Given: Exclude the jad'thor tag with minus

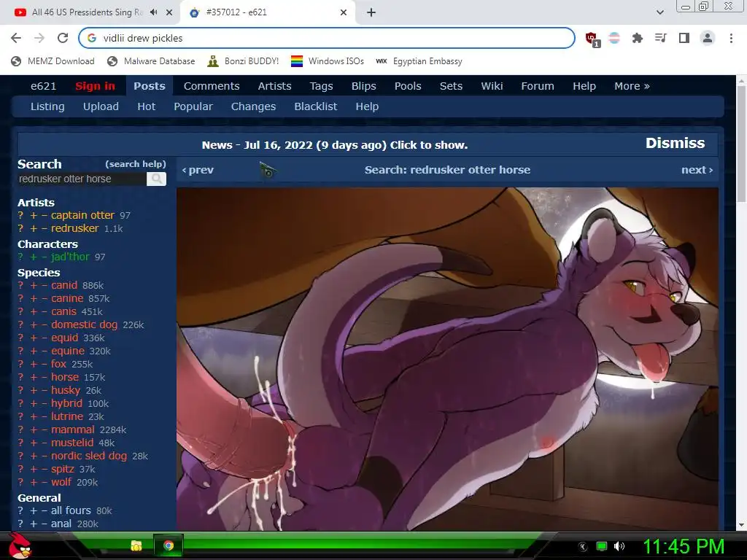Looking at the screenshot, I should [x=44, y=257].
